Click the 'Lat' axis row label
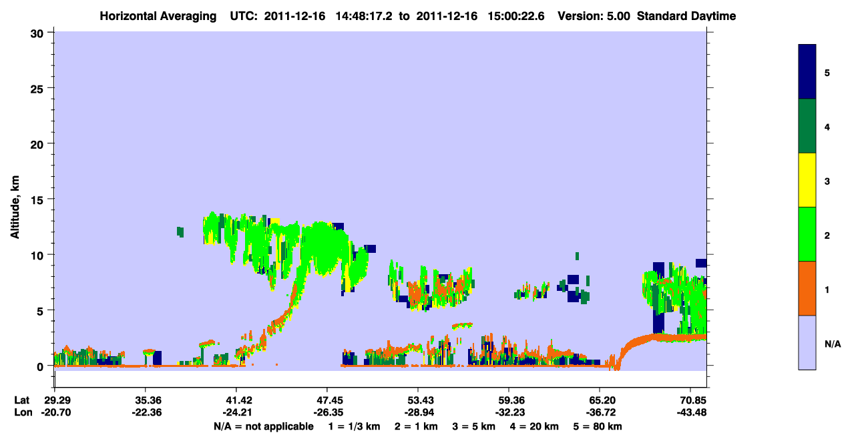This screenshot has height=445, width=868. pos(21,400)
